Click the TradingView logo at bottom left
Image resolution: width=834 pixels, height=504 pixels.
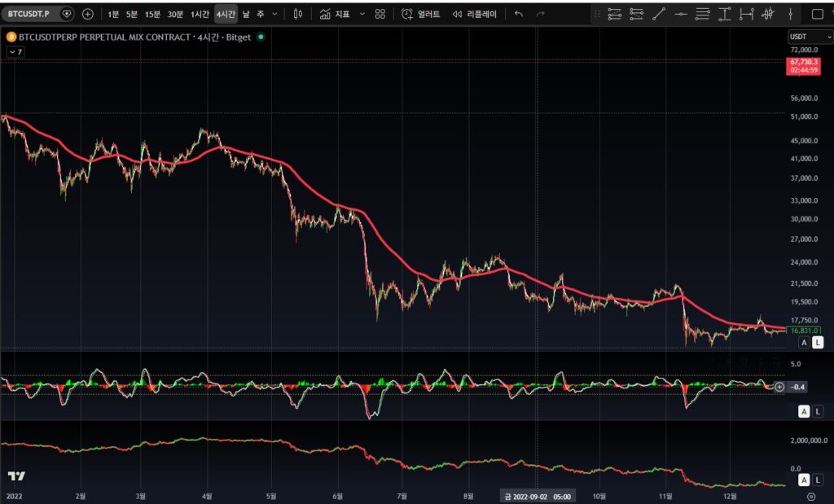click(x=16, y=476)
